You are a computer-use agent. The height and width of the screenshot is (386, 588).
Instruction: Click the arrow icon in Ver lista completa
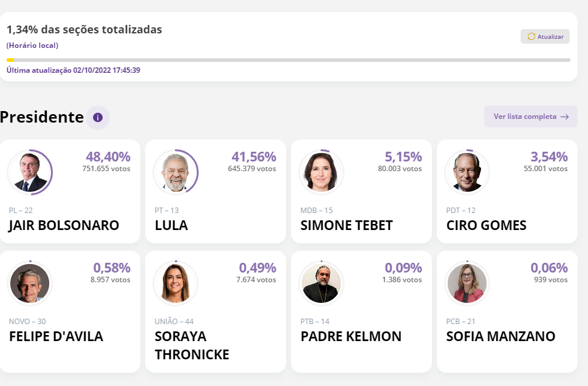pos(564,117)
